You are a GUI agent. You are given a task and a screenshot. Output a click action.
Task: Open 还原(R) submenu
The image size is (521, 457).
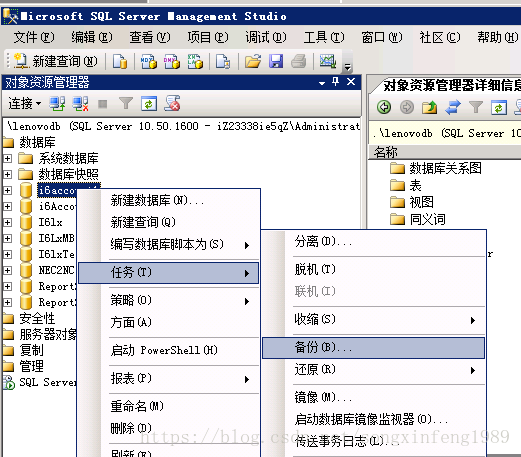pyautogui.click(x=373, y=370)
